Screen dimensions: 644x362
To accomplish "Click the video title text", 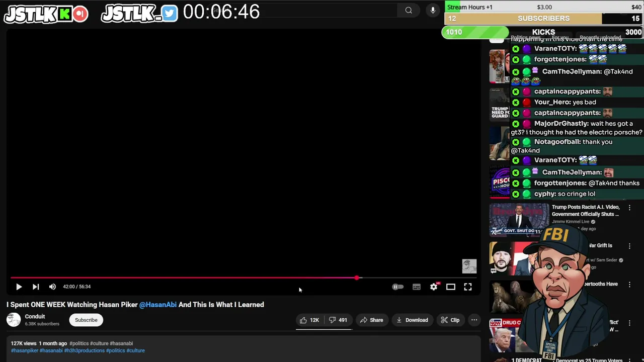I will (x=135, y=304).
